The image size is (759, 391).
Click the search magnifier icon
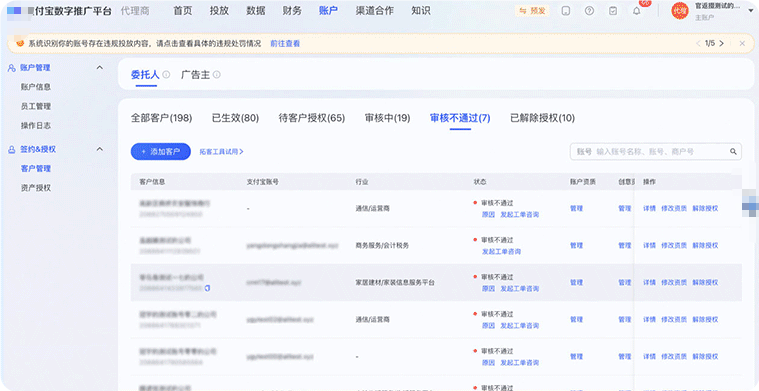733,151
